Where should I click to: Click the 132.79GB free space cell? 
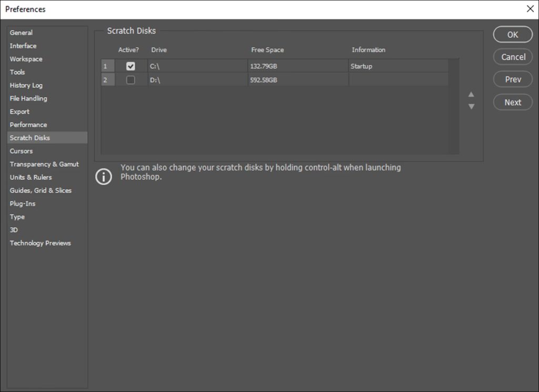[297, 66]
